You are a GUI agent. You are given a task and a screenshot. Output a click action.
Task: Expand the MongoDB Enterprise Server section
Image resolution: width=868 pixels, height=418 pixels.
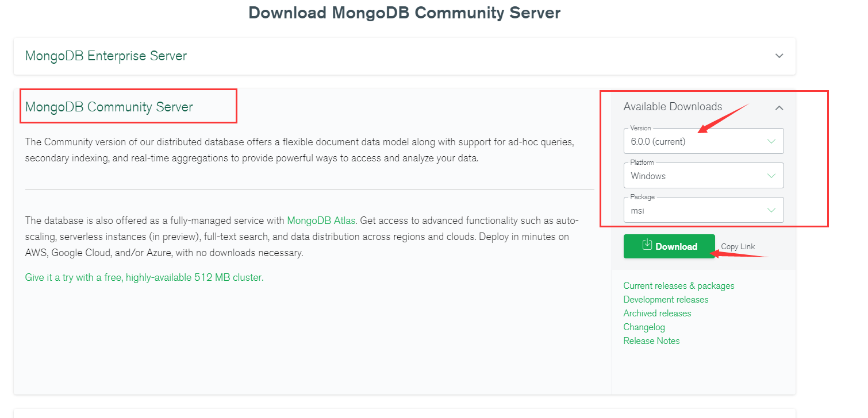click(779, 56)
